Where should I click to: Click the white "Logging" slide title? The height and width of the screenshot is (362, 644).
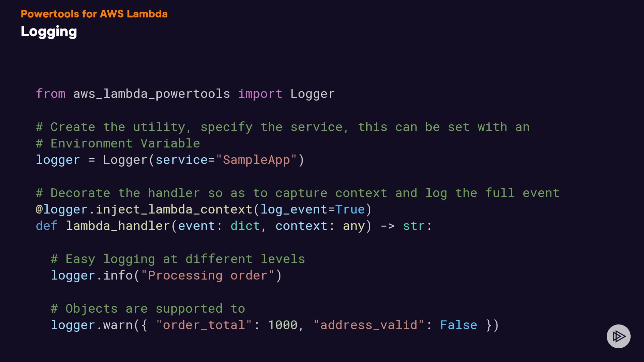pos(49,32)
